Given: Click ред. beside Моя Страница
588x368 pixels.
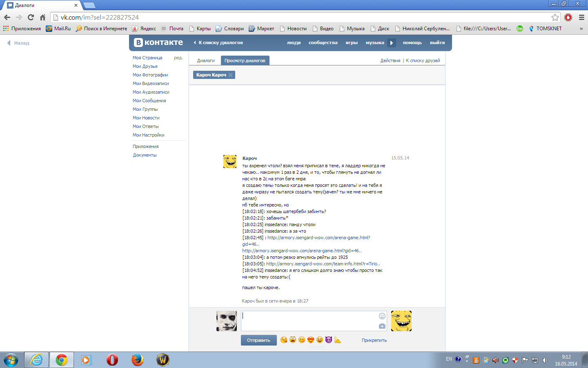Looking at the screenshot, I should 178,58.
